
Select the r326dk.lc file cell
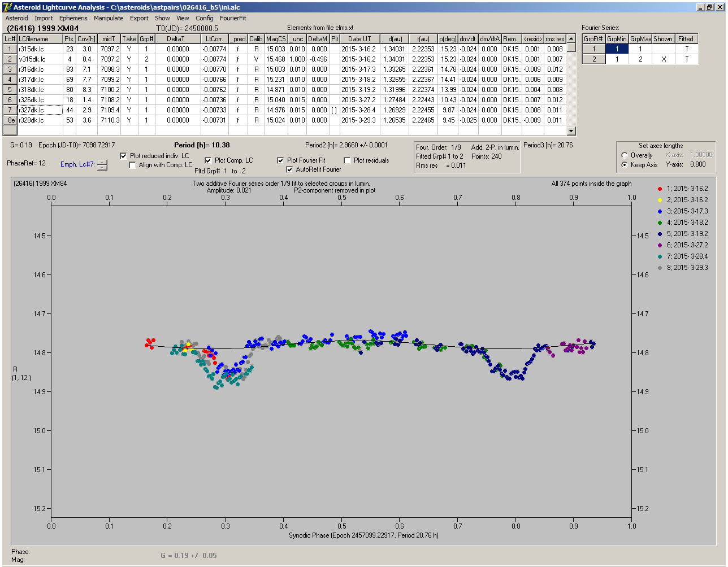click(x=39, y=100)
